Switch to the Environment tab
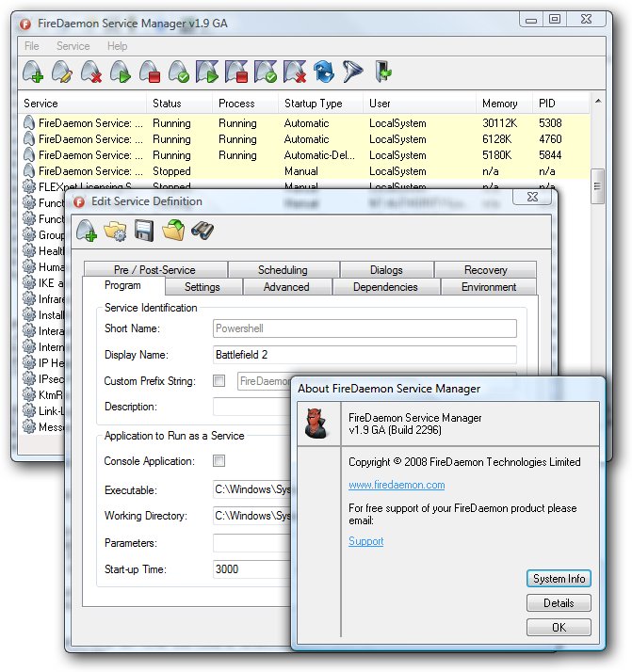Viewport: 632px width, 672px height. pos(489,287)
